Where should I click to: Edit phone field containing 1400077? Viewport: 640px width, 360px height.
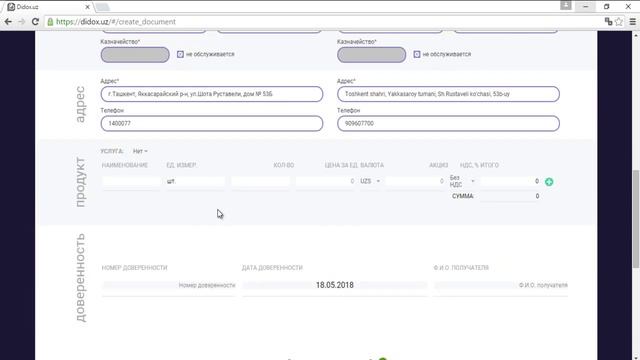click(212, 123)
